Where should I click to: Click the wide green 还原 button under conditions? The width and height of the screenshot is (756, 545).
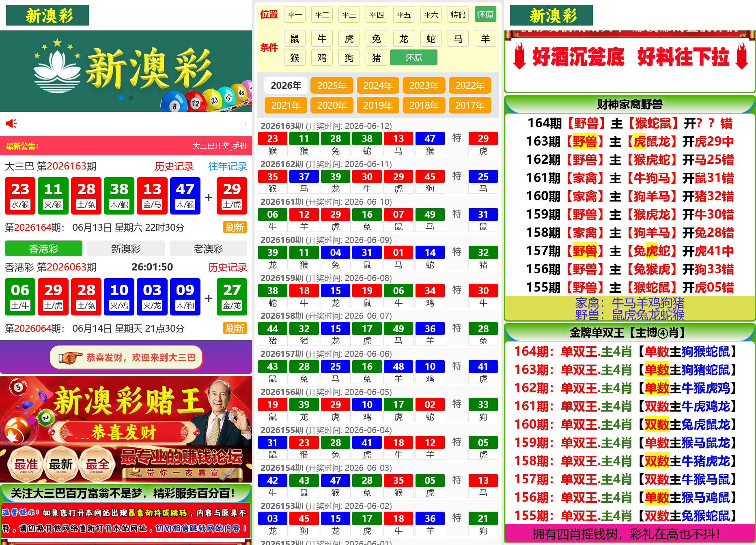coord(414,58)
